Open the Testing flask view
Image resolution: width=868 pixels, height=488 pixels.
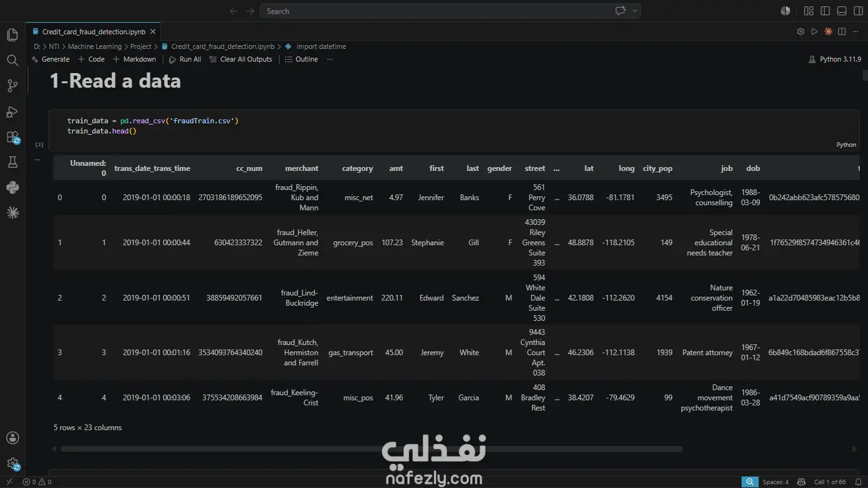(12, 163)
